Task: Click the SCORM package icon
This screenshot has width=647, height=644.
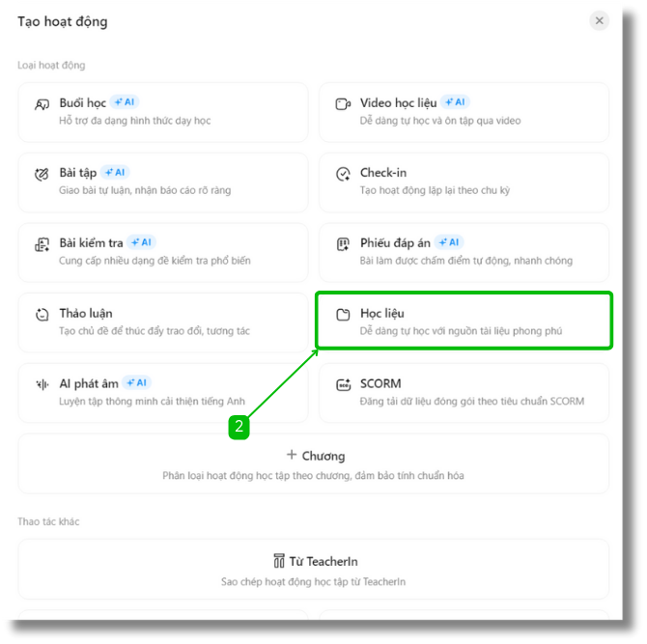Action: (x=343, y=384)
